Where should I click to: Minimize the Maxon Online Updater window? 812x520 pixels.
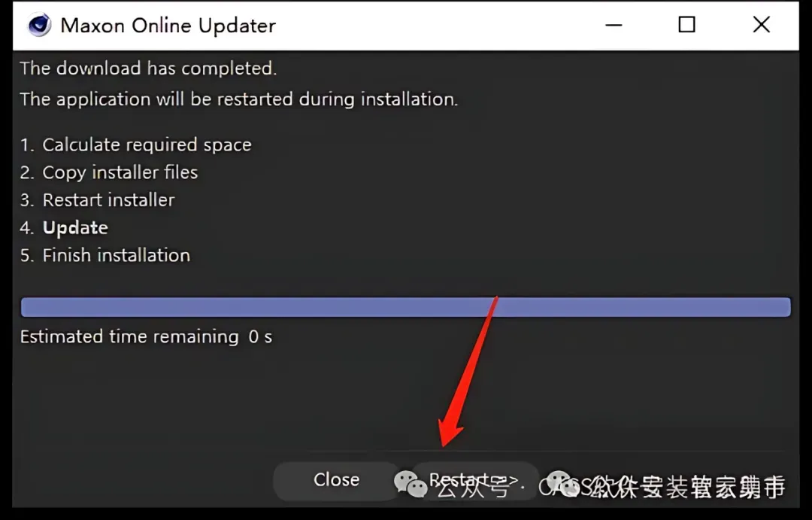click(x=614, y=25)
